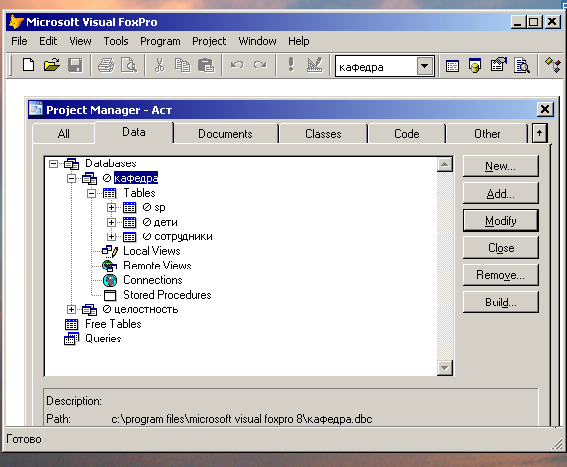The height and width of the screenshot is (467, 567).
Task: Click the Remote Views globe icon
Action: point(110,266)
